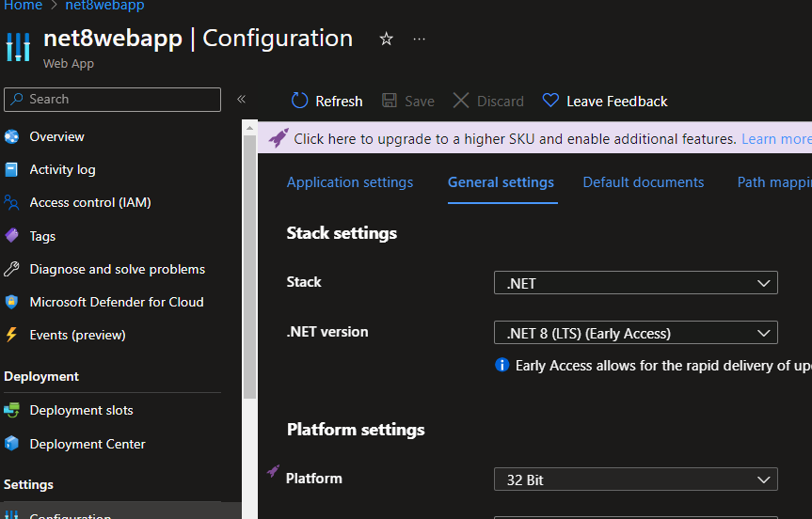Click the Deployment slots icon

pos(11,410)
